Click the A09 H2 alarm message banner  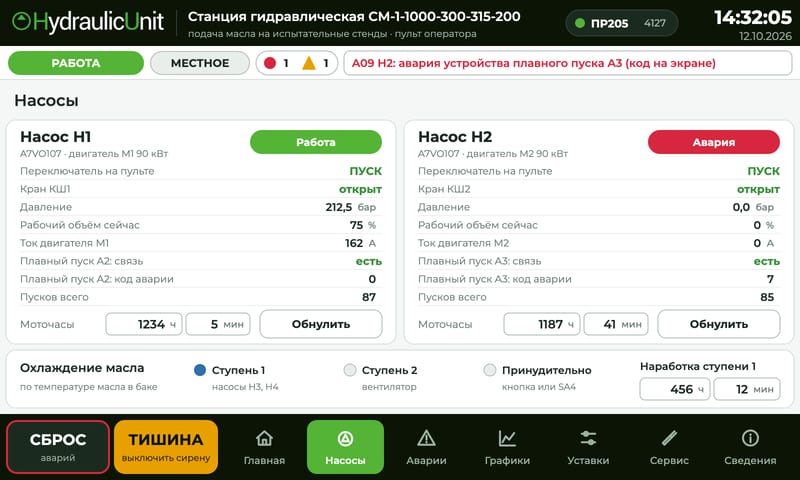click(568, 63)
